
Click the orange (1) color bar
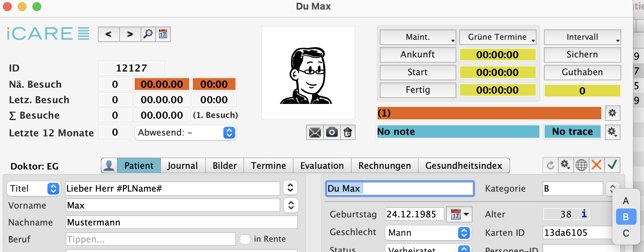tap(489, 113)
